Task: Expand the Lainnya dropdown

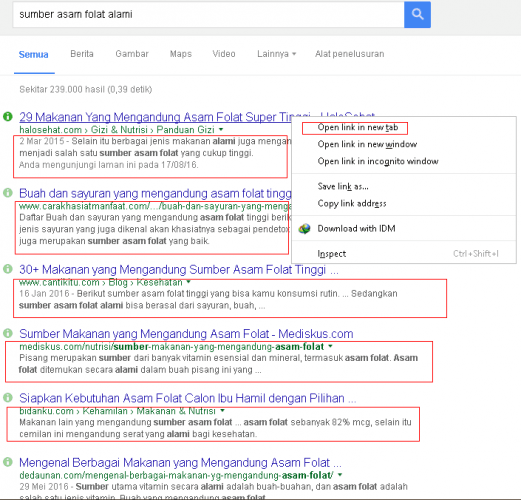Action: tap(276, 54)
